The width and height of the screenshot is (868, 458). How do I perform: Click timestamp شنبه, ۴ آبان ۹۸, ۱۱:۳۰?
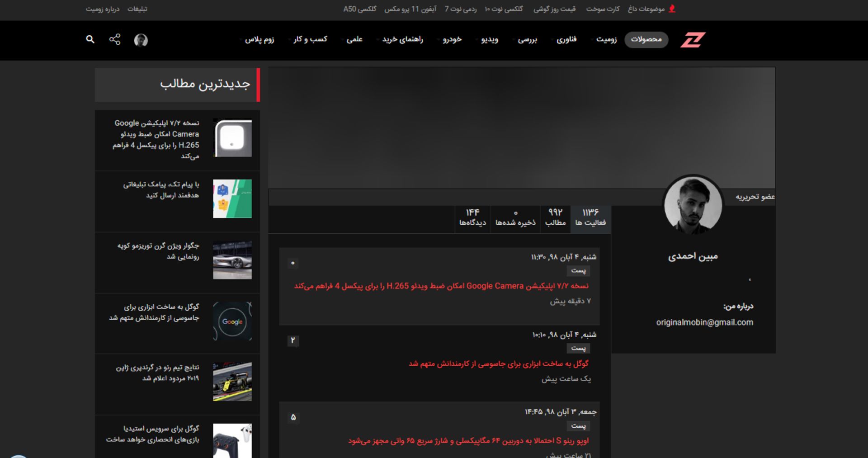pos(564,257)
